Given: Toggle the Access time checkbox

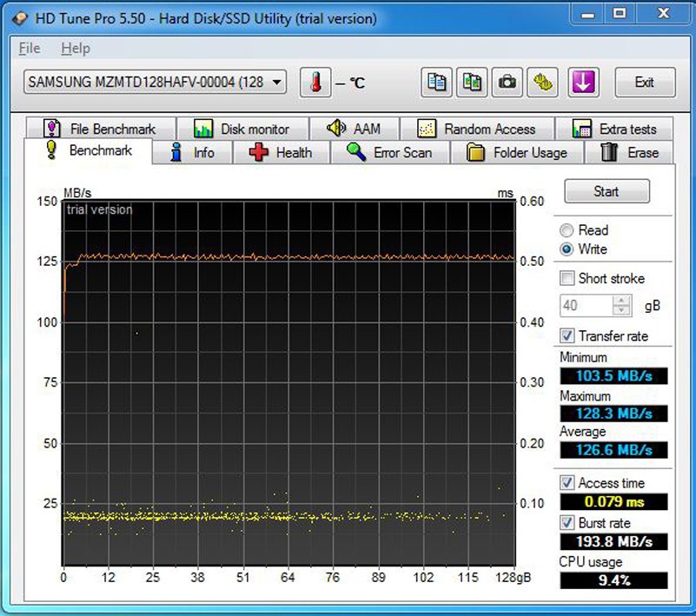Looking at the screenshot, I should 567,483.
